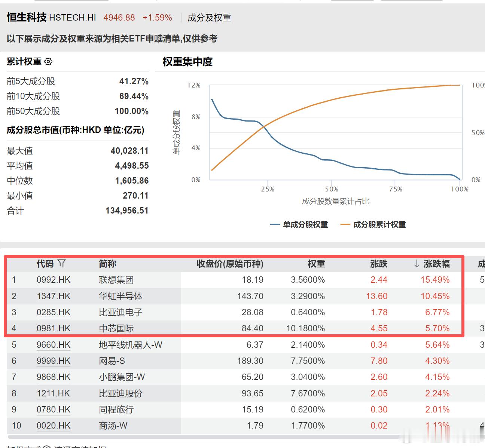Click 华虹半导体's closing price 143.70

tap(250, 296)
